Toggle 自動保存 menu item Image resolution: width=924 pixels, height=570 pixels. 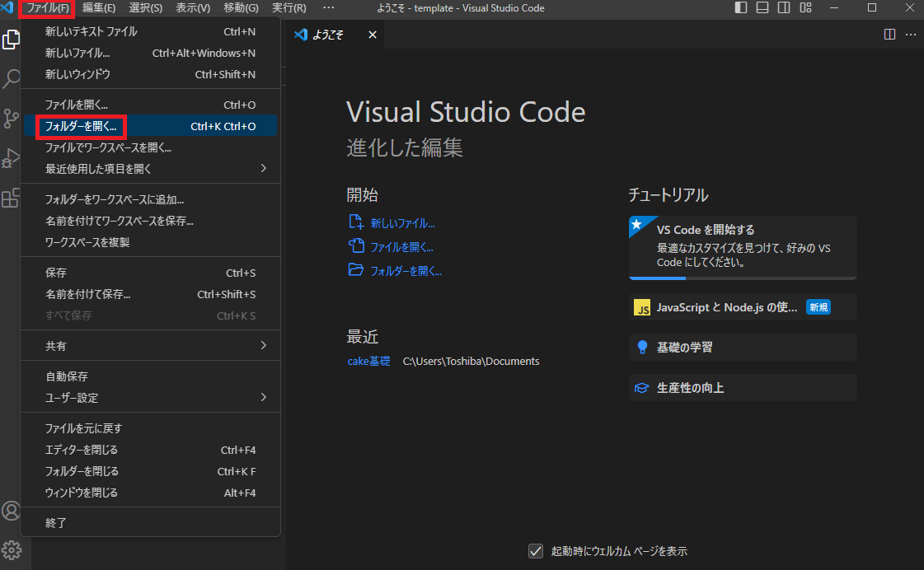click(150, 376)
